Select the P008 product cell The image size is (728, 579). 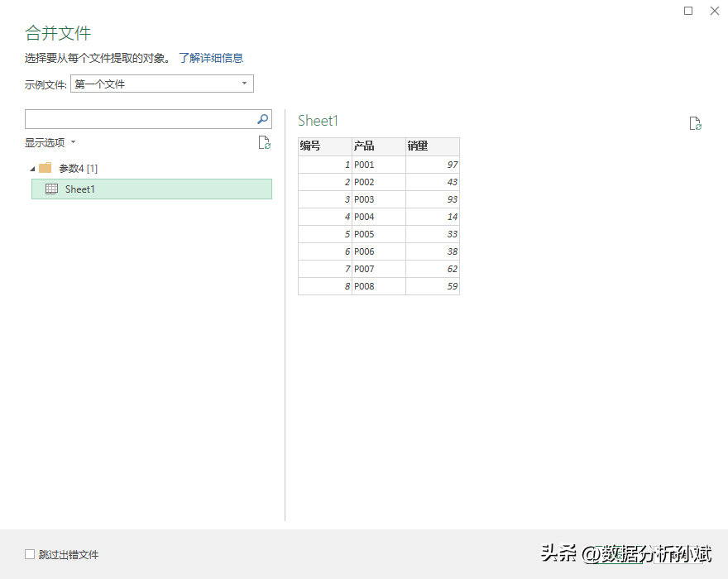[x=379, y=286]
